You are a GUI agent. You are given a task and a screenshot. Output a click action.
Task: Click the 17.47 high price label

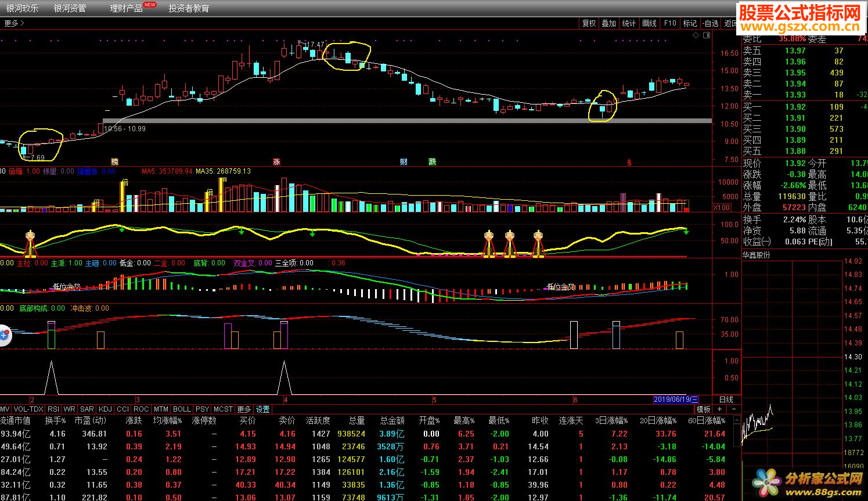pos(314,44)
